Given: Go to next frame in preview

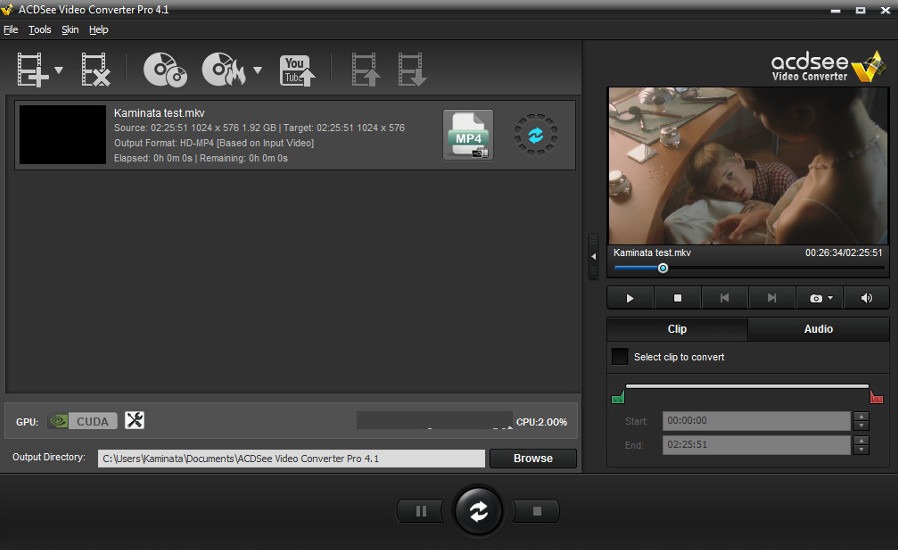Looking at the screenshot, I should click(x=772, y=298).
